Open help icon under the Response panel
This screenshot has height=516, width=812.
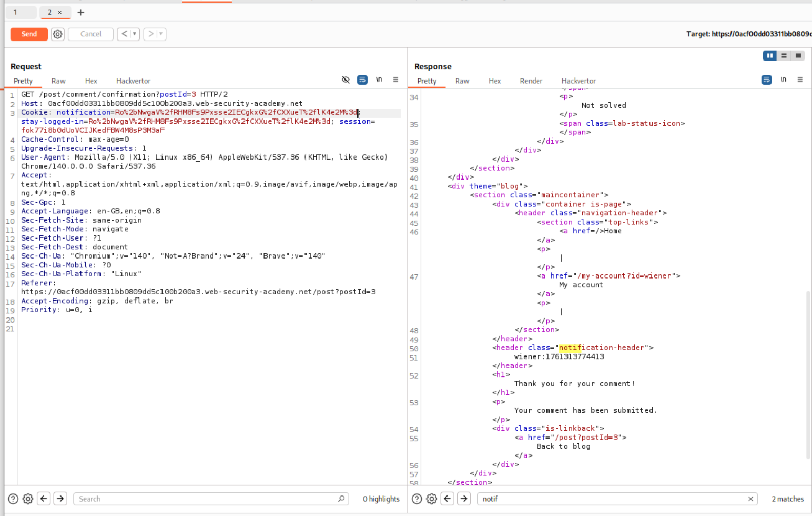tap(417, 499)
